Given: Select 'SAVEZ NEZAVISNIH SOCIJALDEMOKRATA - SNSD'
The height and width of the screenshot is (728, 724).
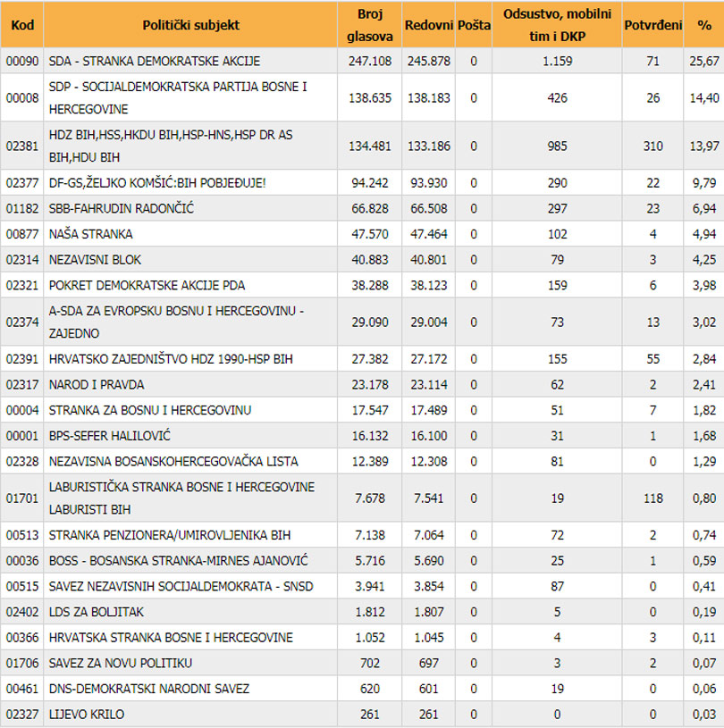Looking at the screenshot, I should click(181, 585).
